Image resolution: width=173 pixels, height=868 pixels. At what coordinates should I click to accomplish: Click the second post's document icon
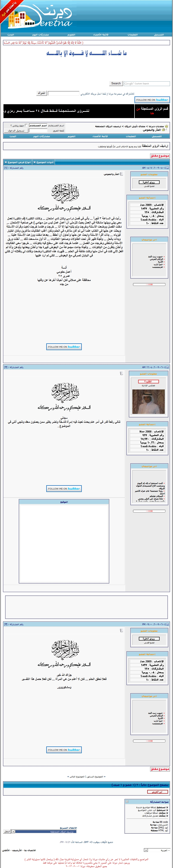(x=121, y=373)
